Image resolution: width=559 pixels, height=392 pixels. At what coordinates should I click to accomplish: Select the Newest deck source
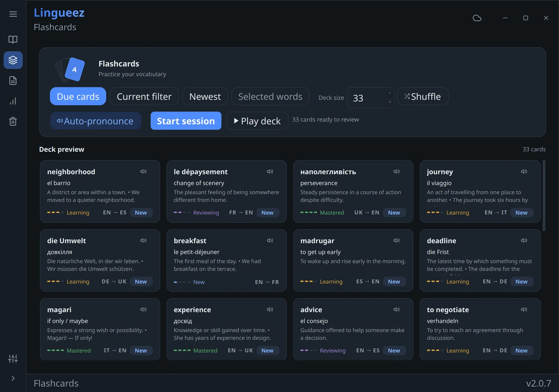pos(205,96)
